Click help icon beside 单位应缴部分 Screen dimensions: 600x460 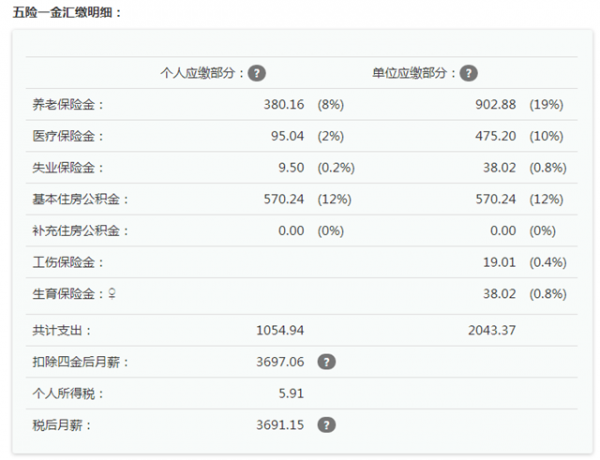pos(469,73)
